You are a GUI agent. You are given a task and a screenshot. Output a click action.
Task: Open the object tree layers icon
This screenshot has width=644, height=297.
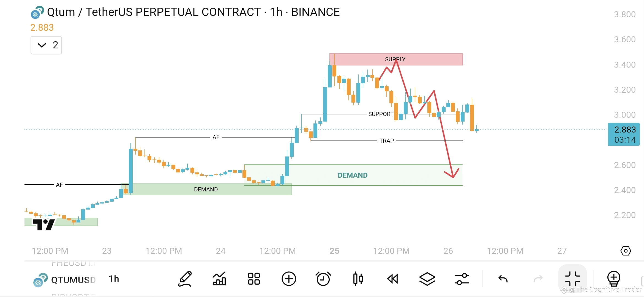point(427,279)
